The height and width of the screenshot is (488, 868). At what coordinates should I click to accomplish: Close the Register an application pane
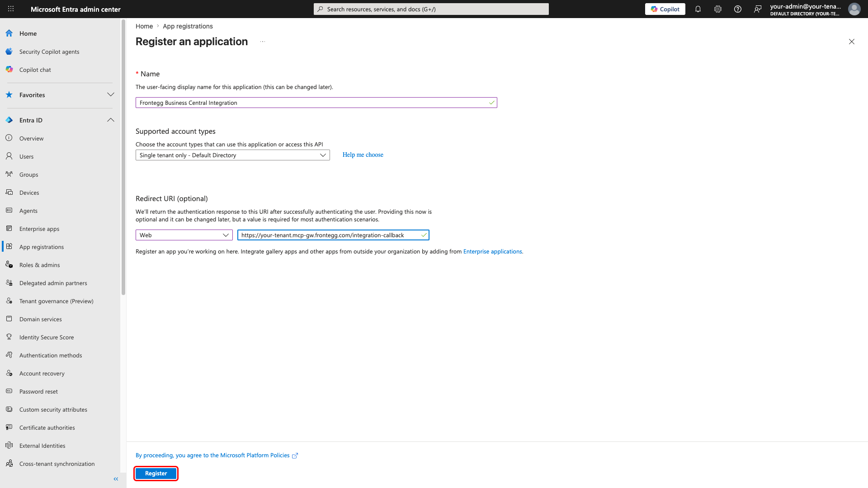click(x=852, y=42)
